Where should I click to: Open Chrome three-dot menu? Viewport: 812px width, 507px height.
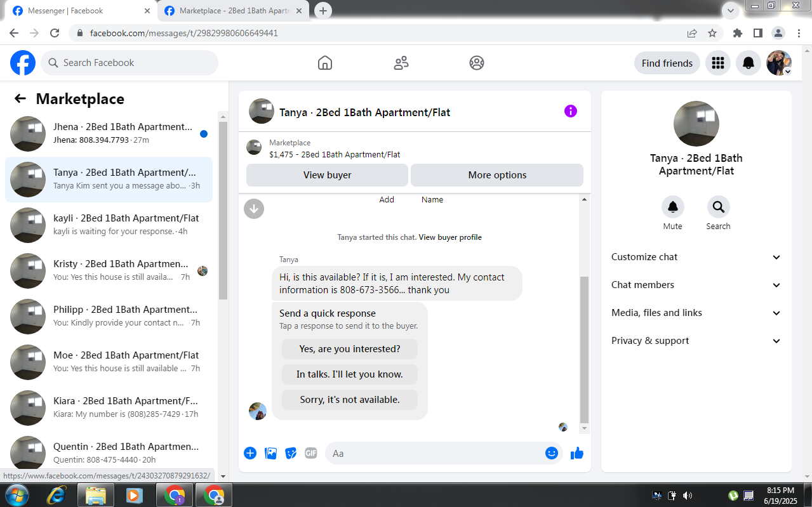799,33
